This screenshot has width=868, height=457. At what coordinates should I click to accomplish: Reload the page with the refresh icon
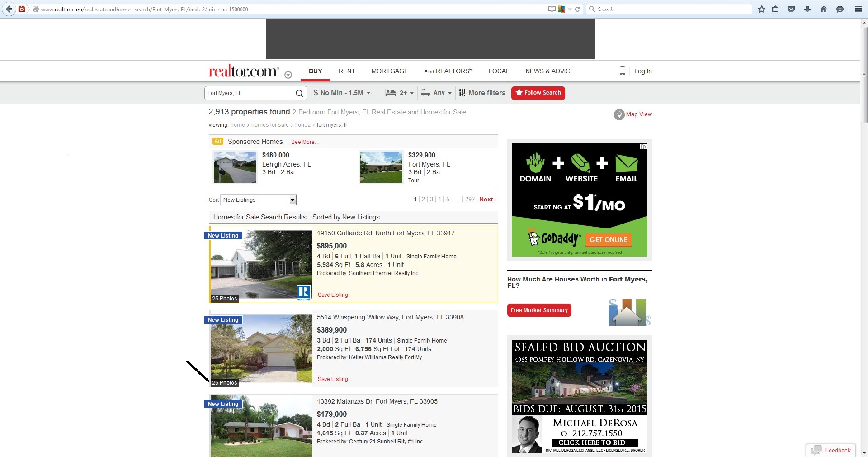[x=577, y=9]
